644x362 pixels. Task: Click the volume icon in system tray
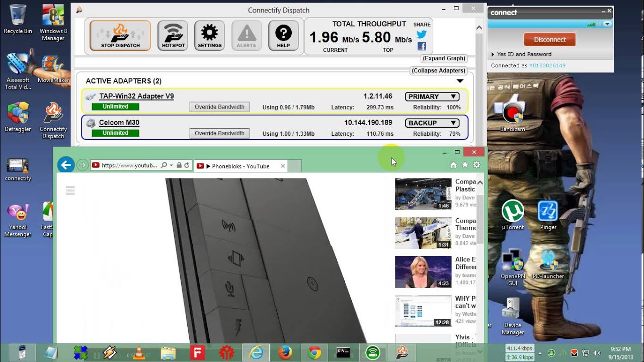597,353
